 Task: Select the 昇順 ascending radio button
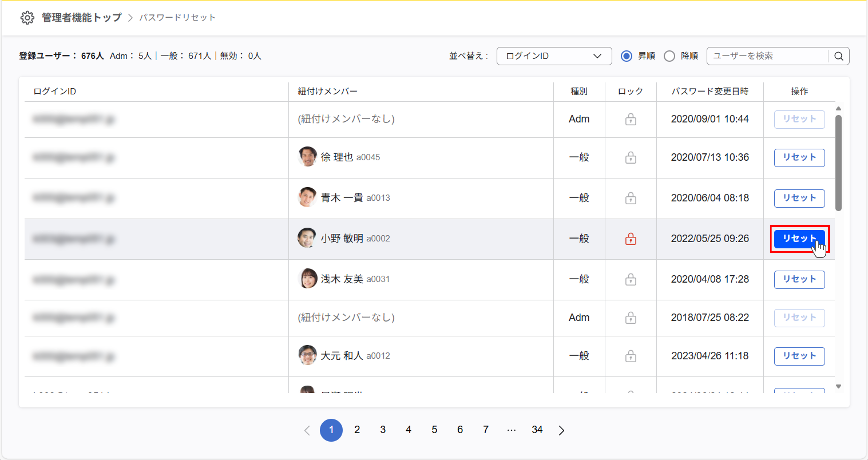point(626,56)
